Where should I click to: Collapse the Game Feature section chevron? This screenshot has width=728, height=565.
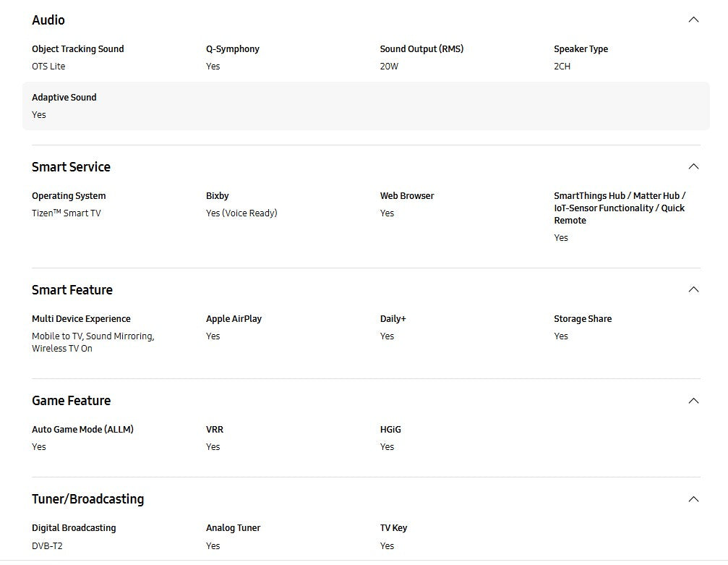point(694,401)
